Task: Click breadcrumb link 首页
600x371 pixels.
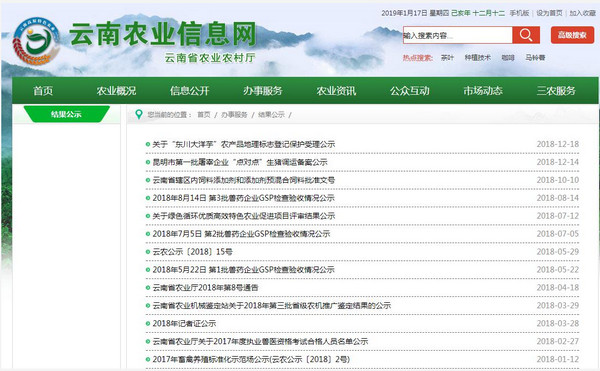Action: (x=204, y=115)
